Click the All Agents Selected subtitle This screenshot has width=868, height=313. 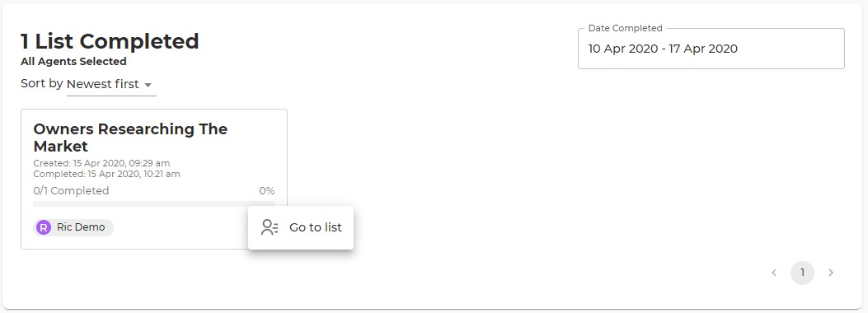73,62
